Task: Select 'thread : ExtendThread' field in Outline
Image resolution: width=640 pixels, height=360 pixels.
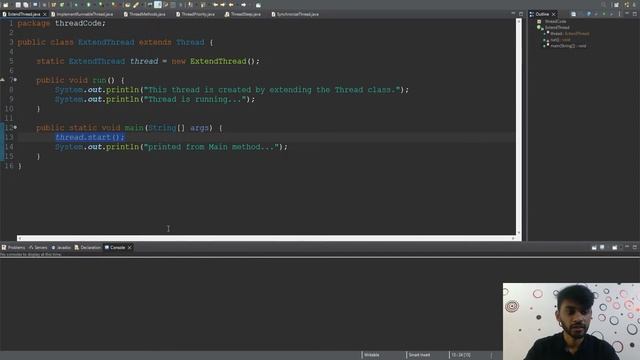Action: click(x=569, y=33)
